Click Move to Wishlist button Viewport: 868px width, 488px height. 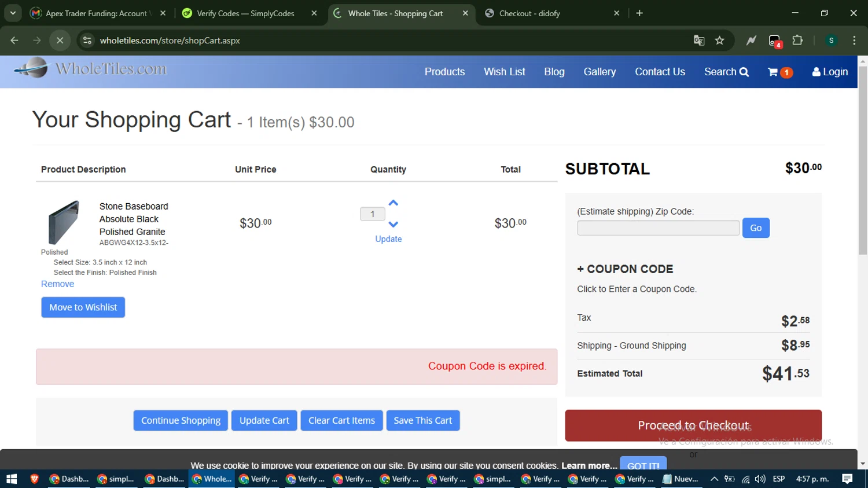click(83, 307)
